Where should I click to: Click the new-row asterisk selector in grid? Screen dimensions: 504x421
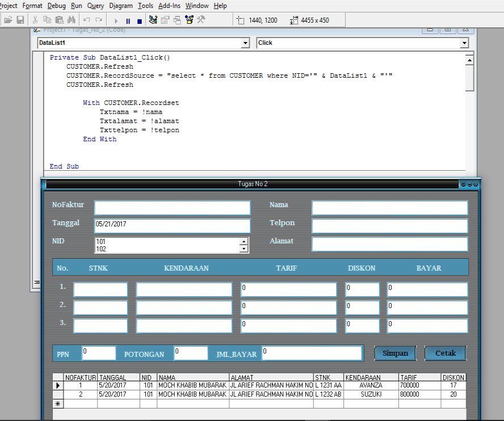click(x=58, y=403)
